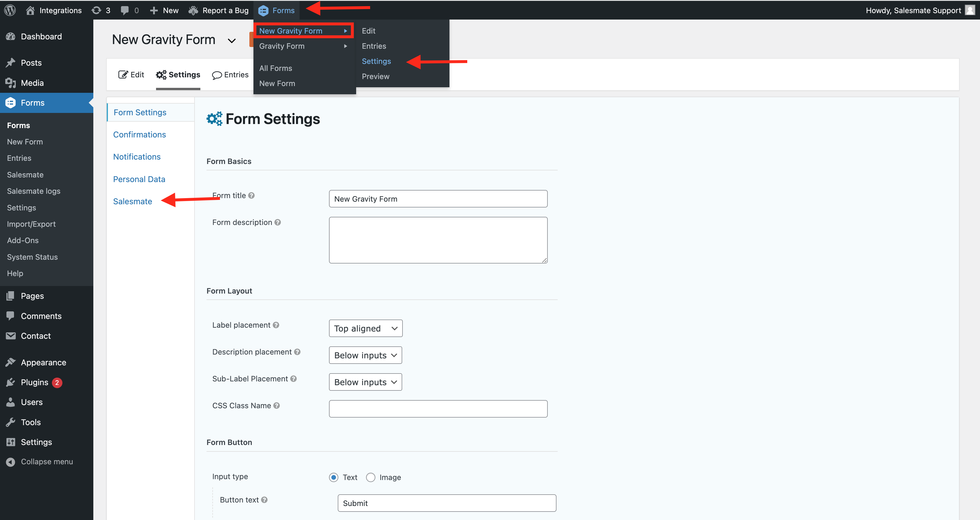This screenshot has height=520, width=980.
Task: Open the Sub-Label Placement dropdown
Action: pos(365,382)
